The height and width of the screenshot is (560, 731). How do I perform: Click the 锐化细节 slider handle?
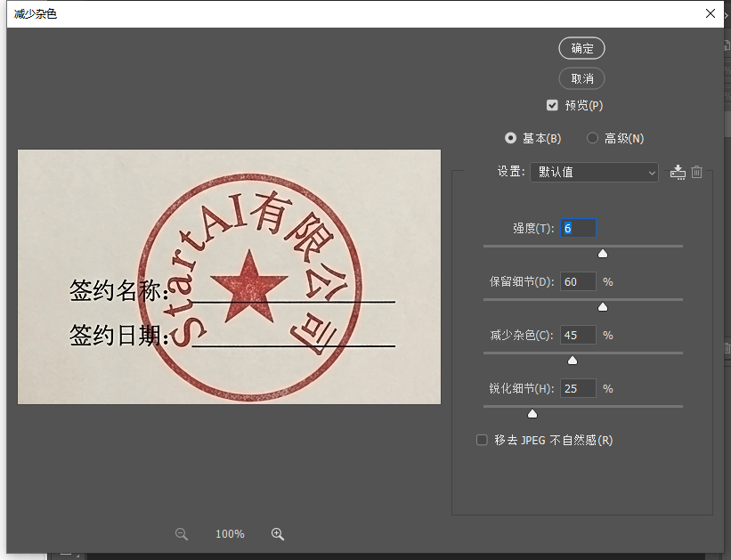tap(532, 414)
